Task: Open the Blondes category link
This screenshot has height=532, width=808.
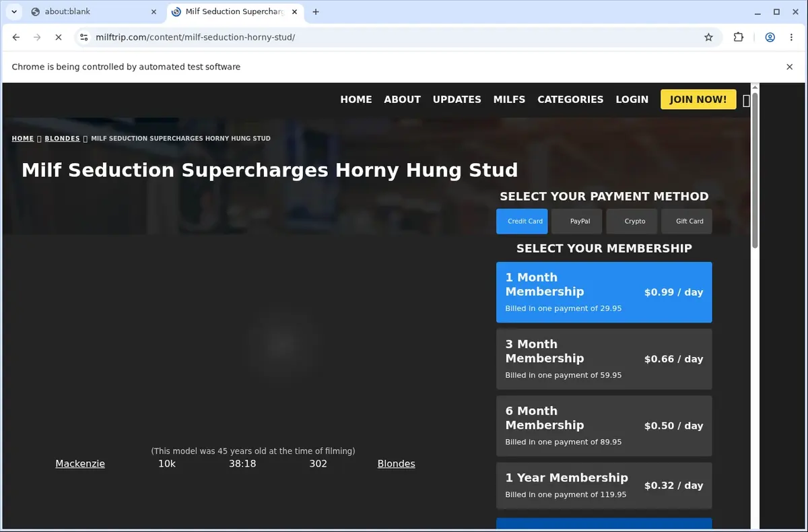Action: (396, 463)
